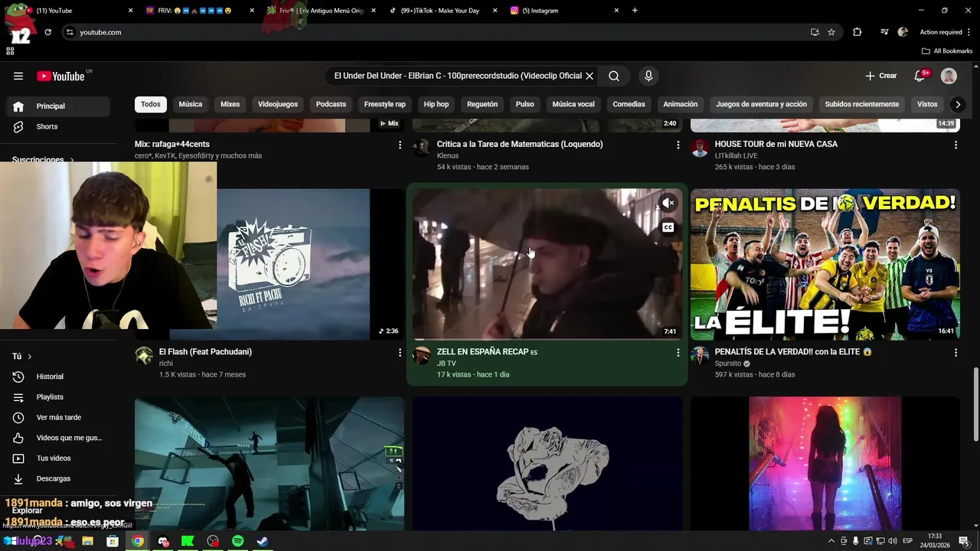Go to Principal in sidebar
The height and width of the screenshot is (551, 980).
[58, 106]
